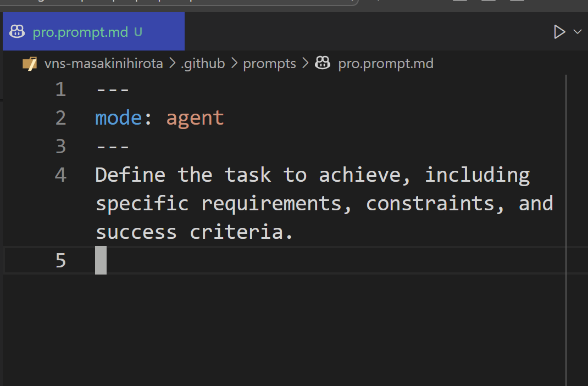Click the folder icon in the breadcrumb

[x=30, y=64]
